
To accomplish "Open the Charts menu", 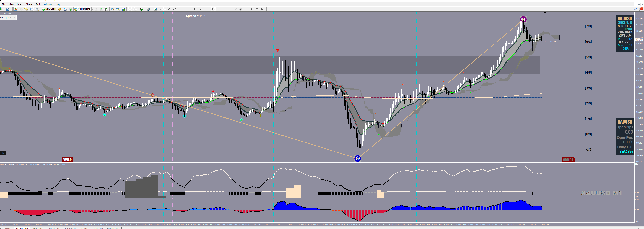I will [29, 4].
